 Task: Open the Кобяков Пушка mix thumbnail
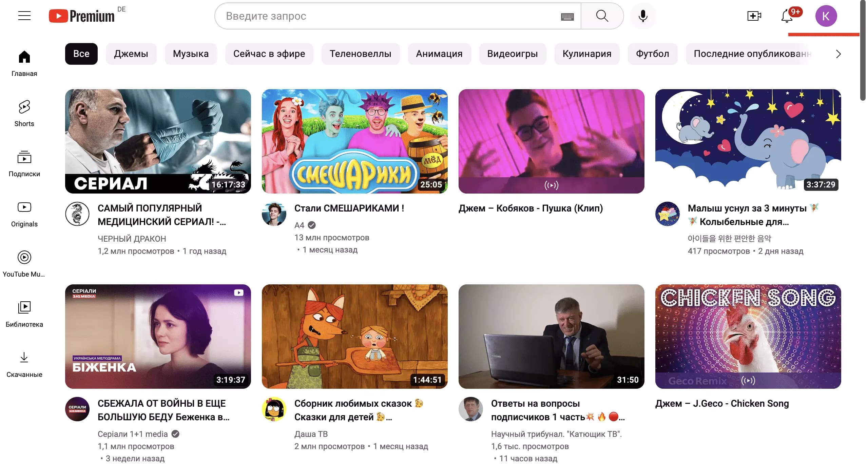(x=552, y=141)
